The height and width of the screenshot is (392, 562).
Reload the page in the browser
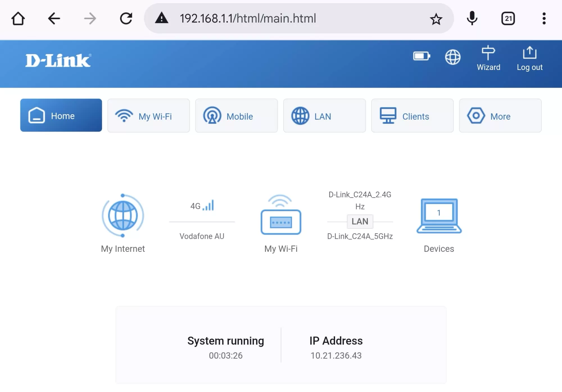point(126,19)
